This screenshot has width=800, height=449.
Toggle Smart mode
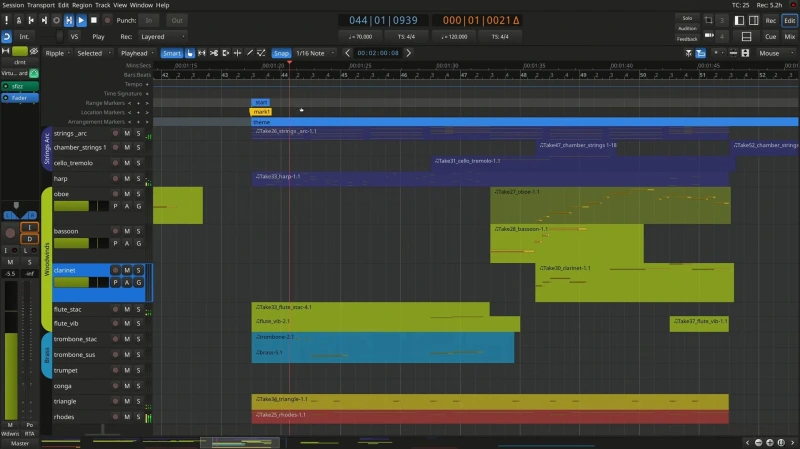point(171,53)
